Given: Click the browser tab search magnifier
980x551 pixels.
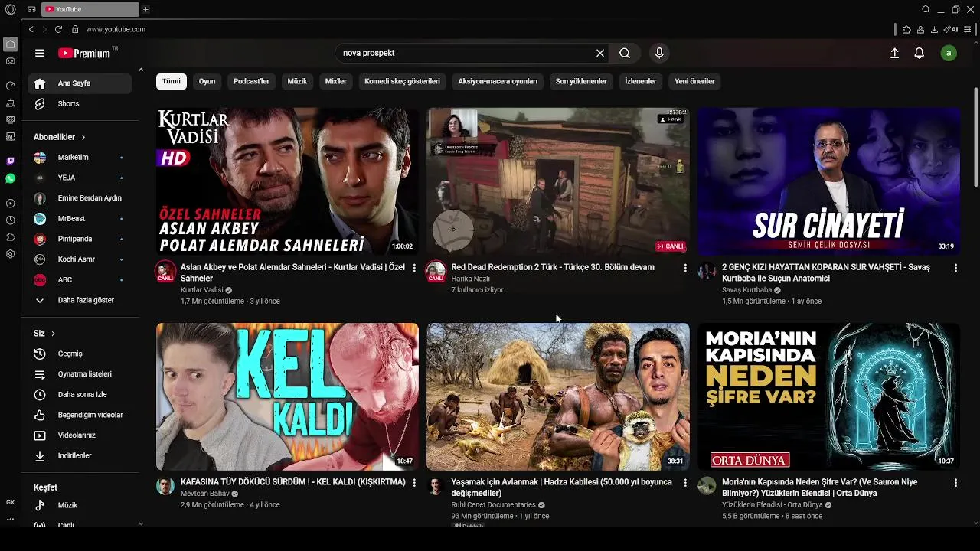Looking at the screenshot, I should pyautogui.click(x=926, y=9).
